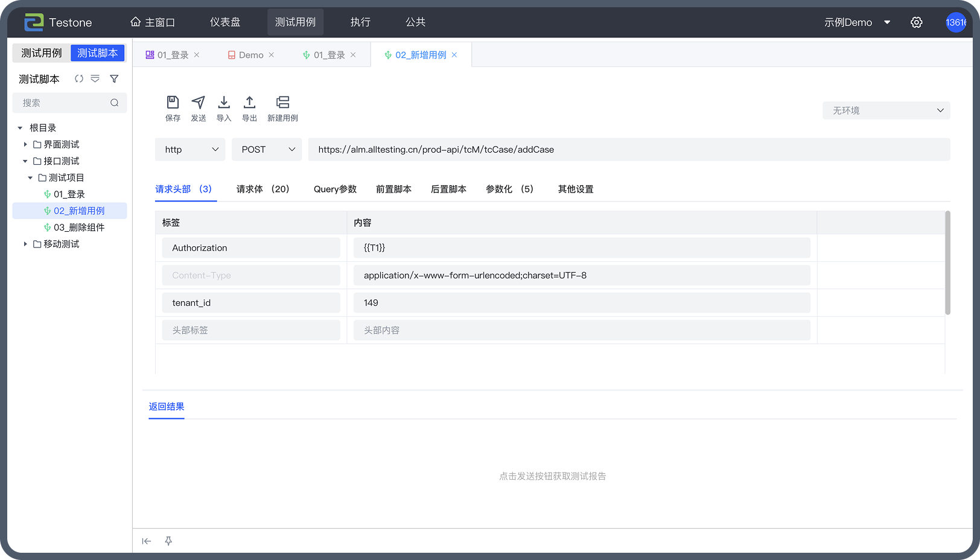Expand the 界面测试 folder

point(25,144)
